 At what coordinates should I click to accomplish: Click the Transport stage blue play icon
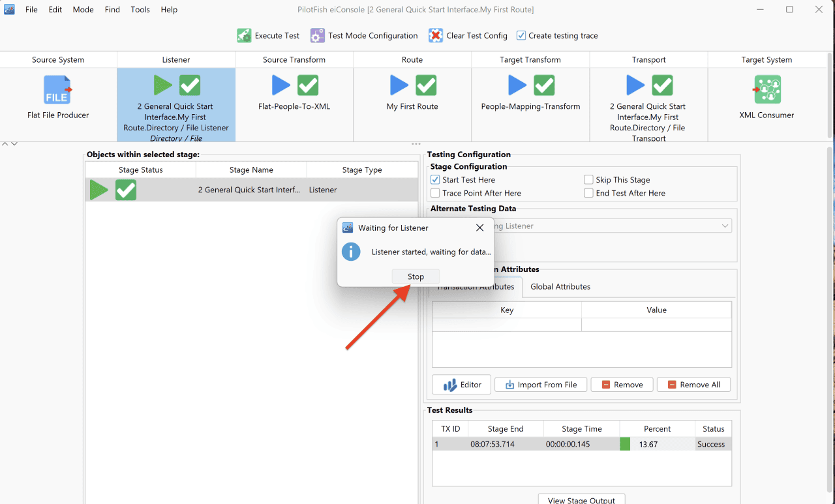635,85
